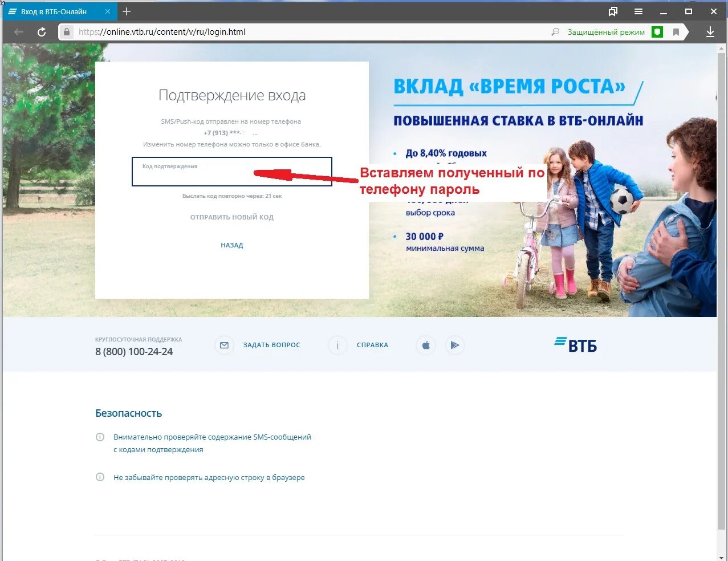Click "Не забывайте проверять адресную строку" text
The image size is (728, 561).
209,478
